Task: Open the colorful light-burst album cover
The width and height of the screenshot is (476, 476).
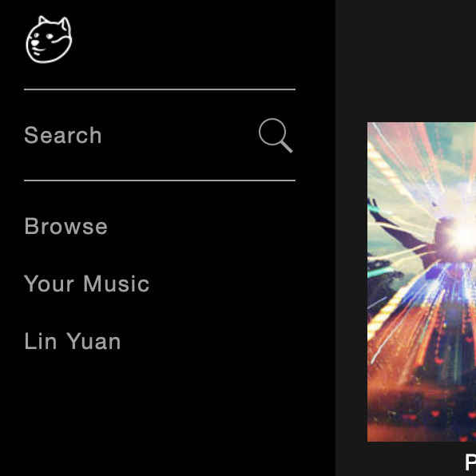Action: (x=422, y=282)
